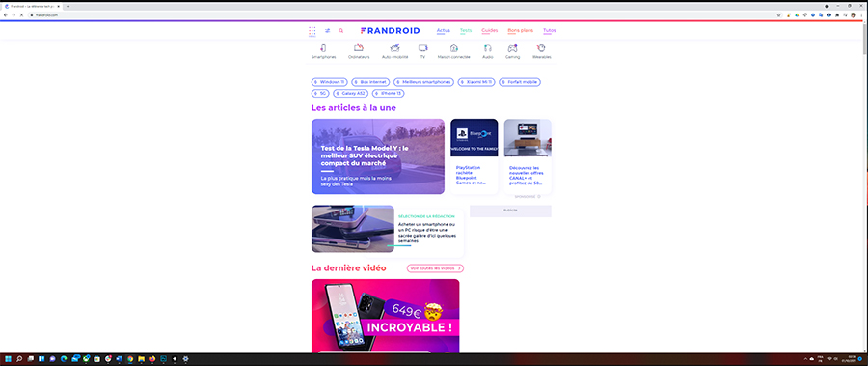Image resolution: width=868 pixels, height=366 pixels.
Task: Open the Windows Start button in taskbar
Action: click(x=9, y=359)
